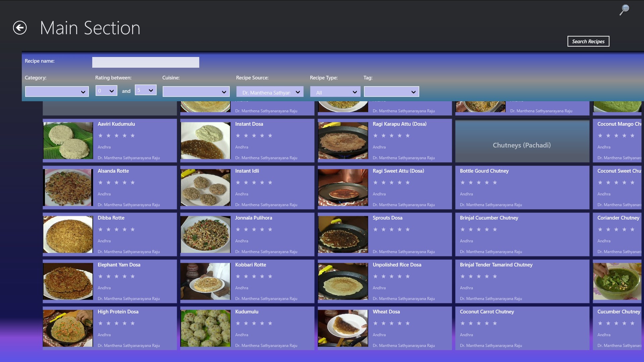
Task: Click the magnifying glass search icon
Action: pos(624,10)
